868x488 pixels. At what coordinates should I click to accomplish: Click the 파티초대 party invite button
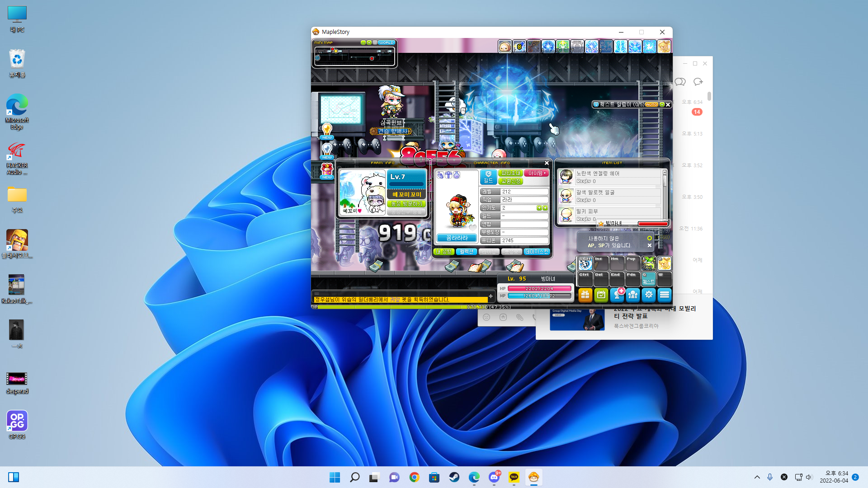tap(510, 173)
